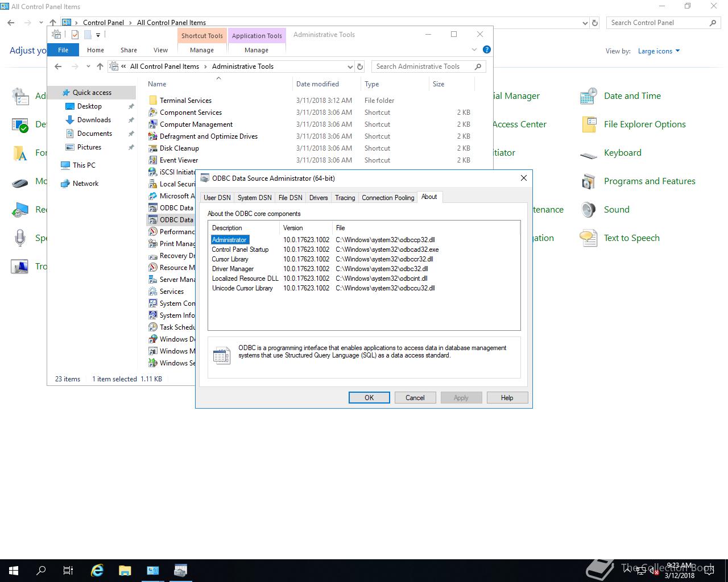728x582 pixels.
Task: Open the Share ribbon tab
Action: 129,50
